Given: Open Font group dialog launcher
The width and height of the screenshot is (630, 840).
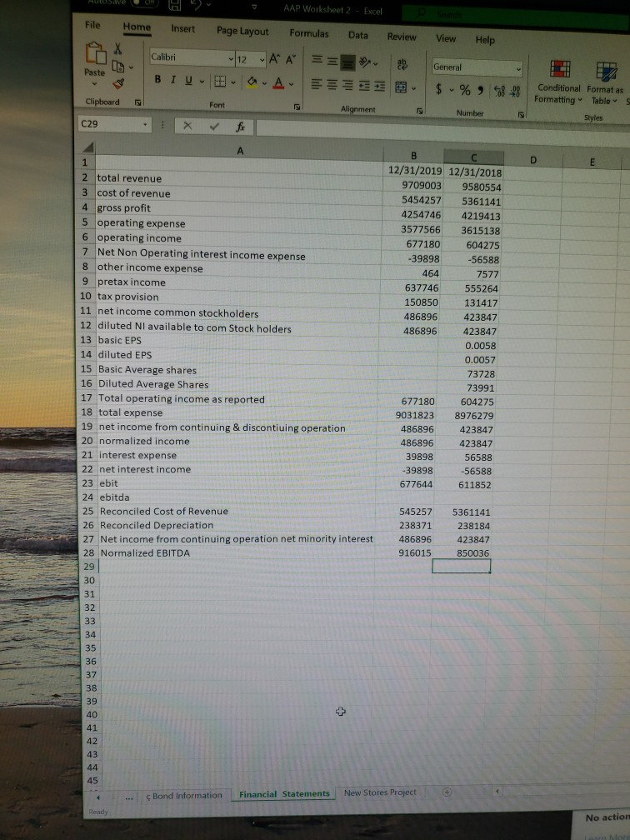Looking at the screenshot, I should click(297, 107).
